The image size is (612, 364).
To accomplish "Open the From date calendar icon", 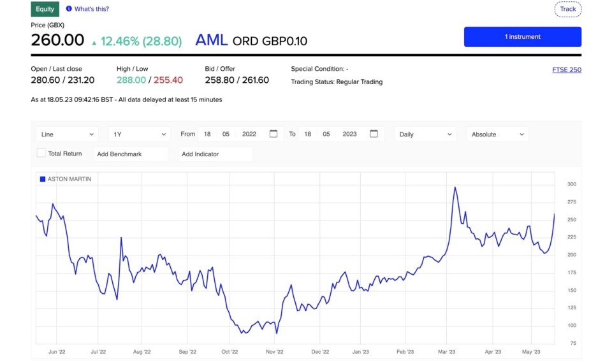I will pyautogui.click(x=273, y=134).
